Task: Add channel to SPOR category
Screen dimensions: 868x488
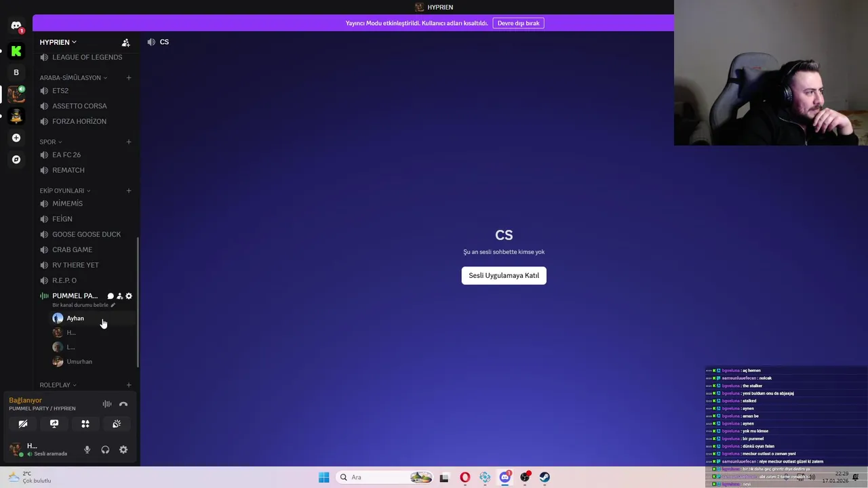Action: click(x=129, y=142)
